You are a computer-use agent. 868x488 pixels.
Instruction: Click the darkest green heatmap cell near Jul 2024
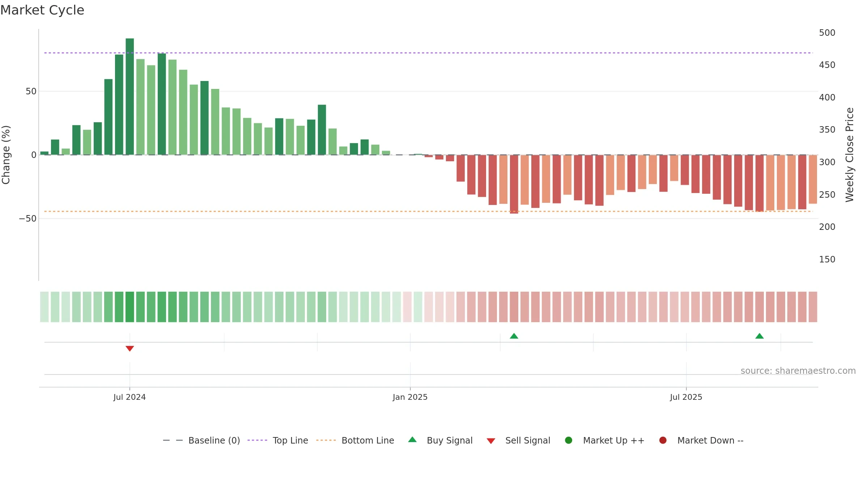(130, 307)
